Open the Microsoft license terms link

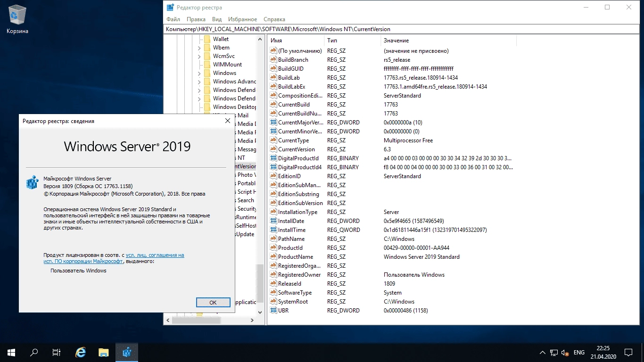point(114,258)
